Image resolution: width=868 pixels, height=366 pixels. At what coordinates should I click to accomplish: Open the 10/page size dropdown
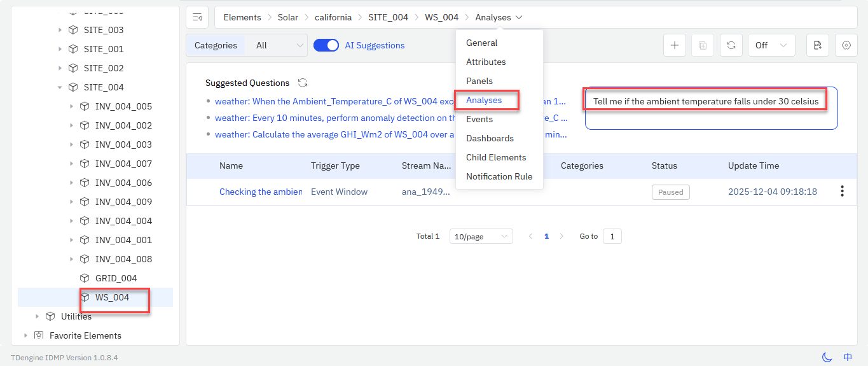[481, 236]
